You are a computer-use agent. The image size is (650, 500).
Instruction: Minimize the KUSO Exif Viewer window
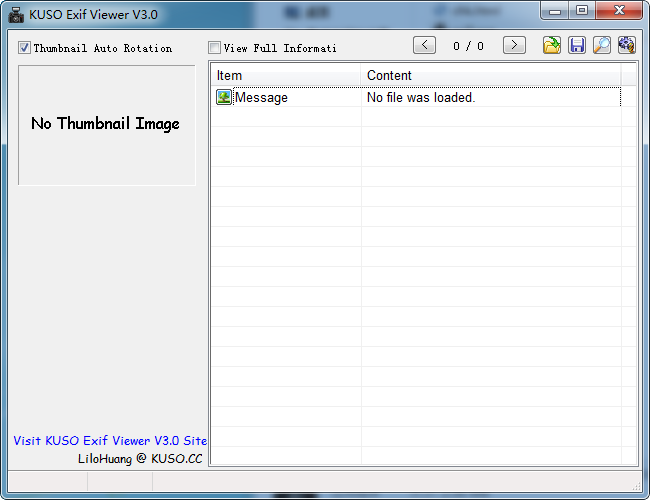[x=555, y=10]
